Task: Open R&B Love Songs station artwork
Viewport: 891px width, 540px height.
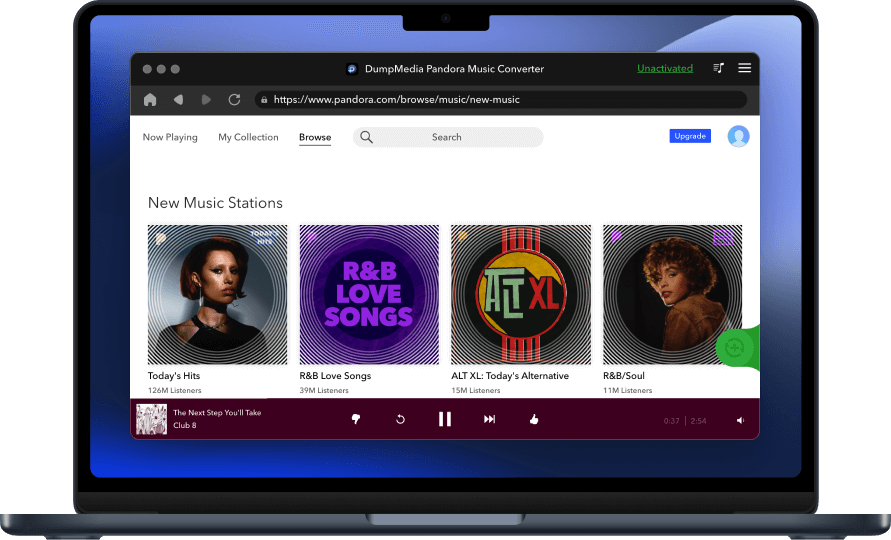Action: tap(369, 294)
